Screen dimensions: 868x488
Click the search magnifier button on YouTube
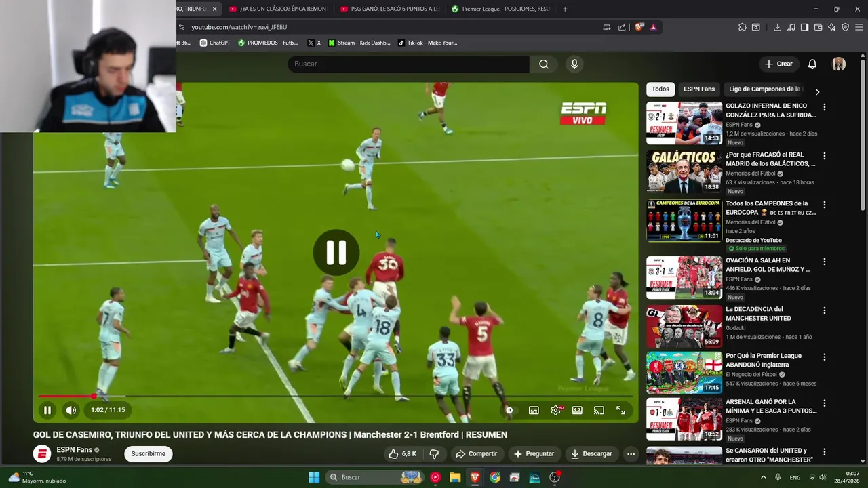(544, 64)
